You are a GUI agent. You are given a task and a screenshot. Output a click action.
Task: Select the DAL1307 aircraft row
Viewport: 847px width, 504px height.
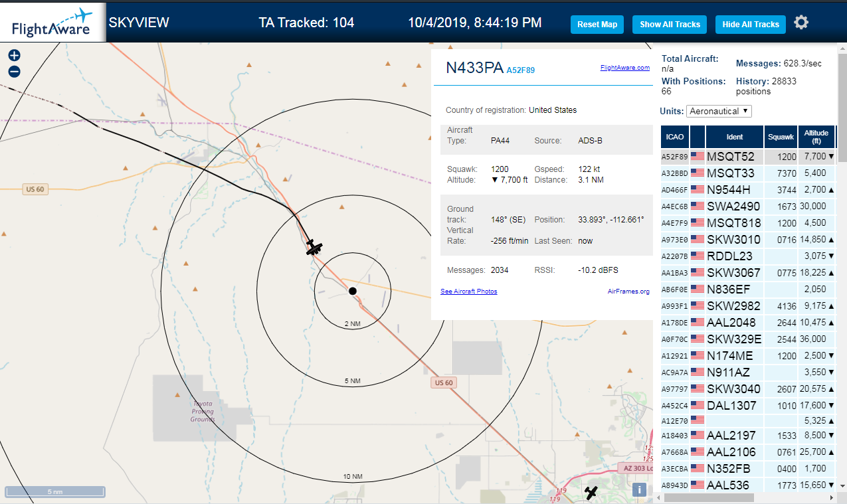click(748, 406)
